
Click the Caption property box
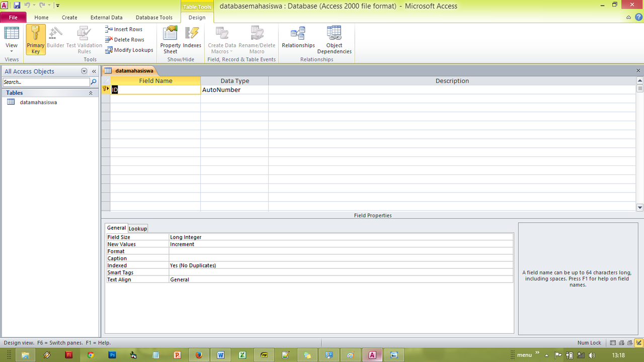pyautogui.click(x=341, y=258)
